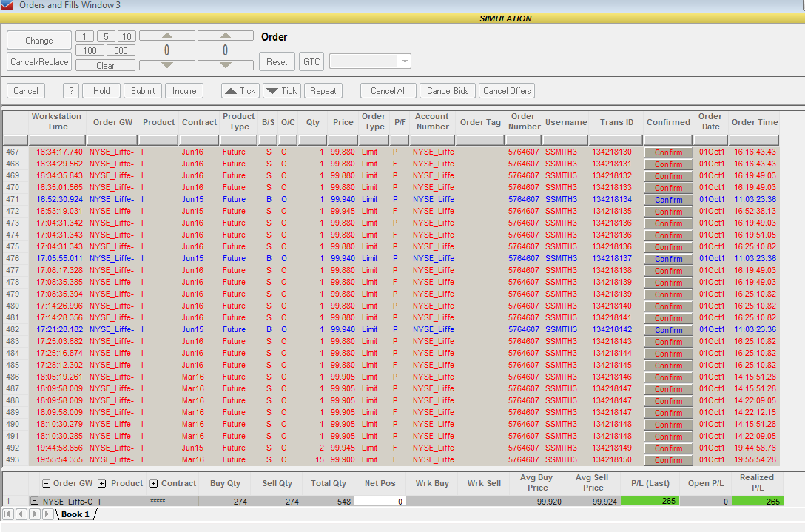Collapse the NYSE_Liffe-C row in summary
The height and width of the screenshot is (532, 805).
tap(34, 501)
